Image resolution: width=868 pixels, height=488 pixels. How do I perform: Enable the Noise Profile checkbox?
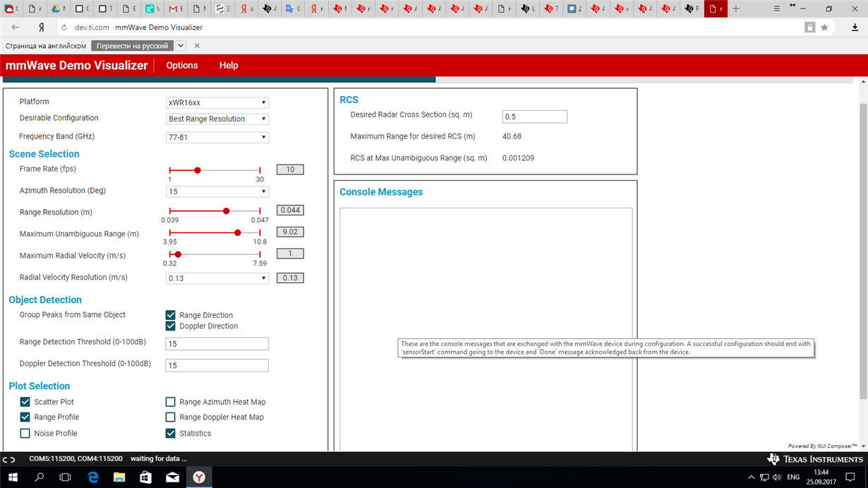pos(25,434)
